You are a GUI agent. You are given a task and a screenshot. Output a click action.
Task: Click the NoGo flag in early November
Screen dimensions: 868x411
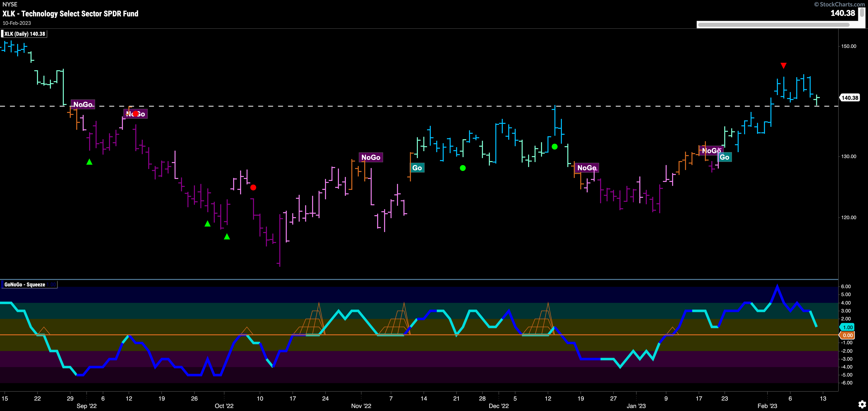[x=371, y=157]
